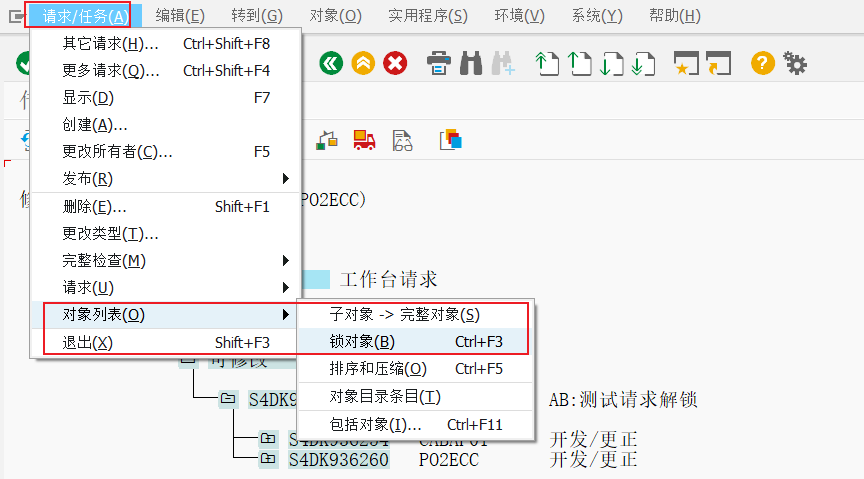Click the First Page icon
Image resolution: width=864 pixels, height=479 pixels.
pyautogui.click(x=547, y=63)
